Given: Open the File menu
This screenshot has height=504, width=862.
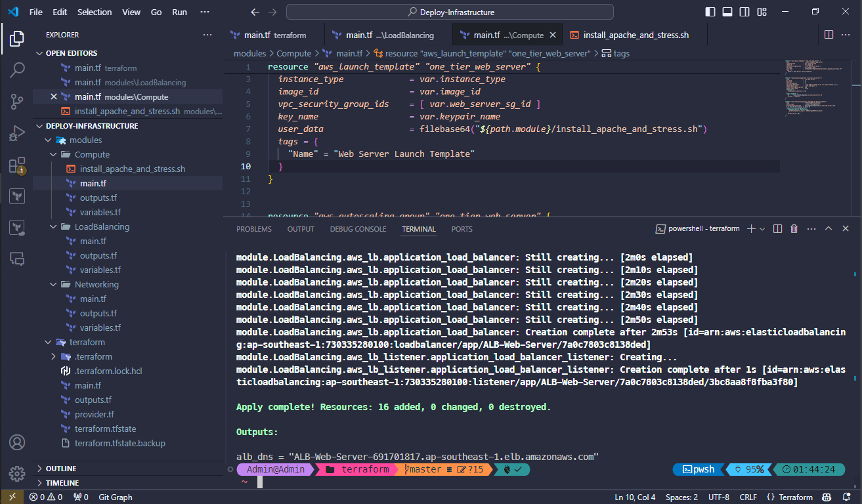Looking at the screenshot, I should pos(36,12).
